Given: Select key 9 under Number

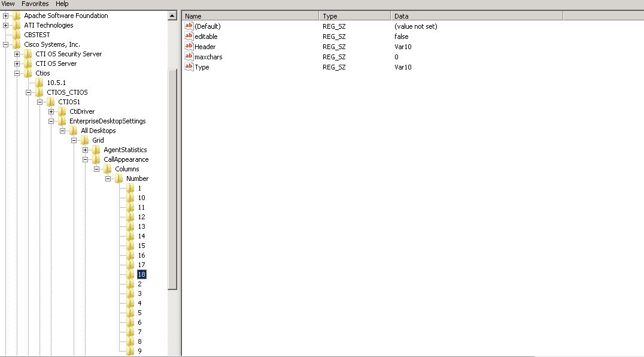Looking at the screenshot, I should click(139, 351).
